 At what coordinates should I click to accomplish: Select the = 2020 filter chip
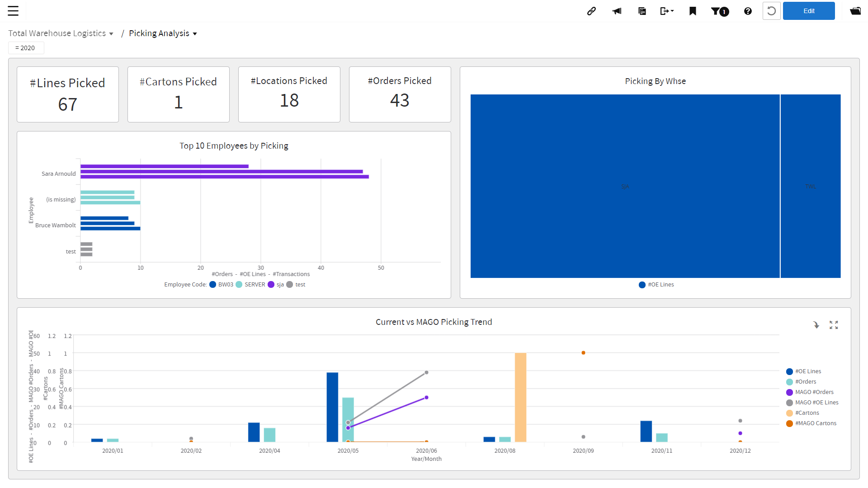pyautogui.click(x=26, y=47)
